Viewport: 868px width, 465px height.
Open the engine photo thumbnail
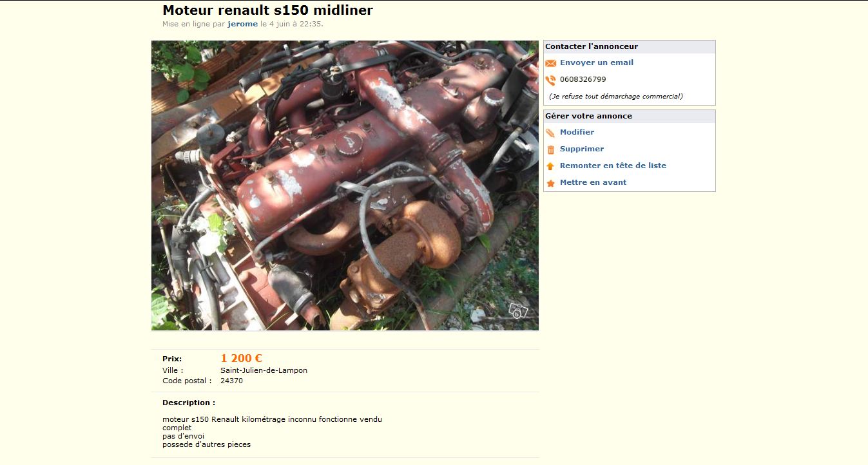click(345, 185)
